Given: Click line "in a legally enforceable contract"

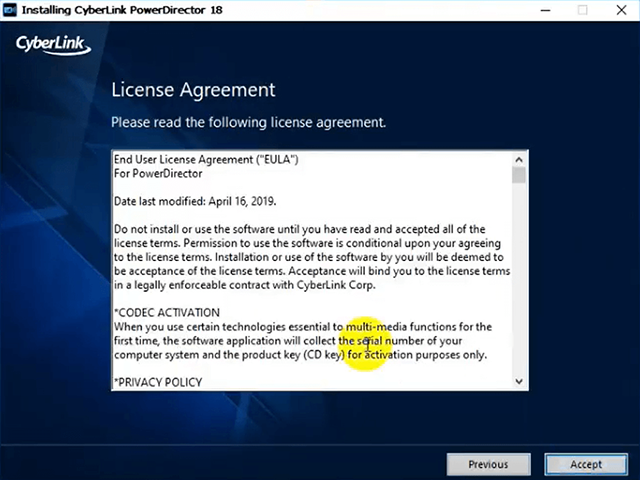Looking at the screenshot, I should 244,285.
